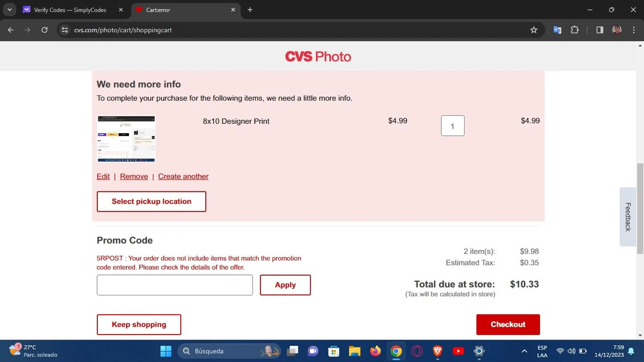The image size is (644, 362).
Task: Choose Select pickup location
Action: (152, 201)
